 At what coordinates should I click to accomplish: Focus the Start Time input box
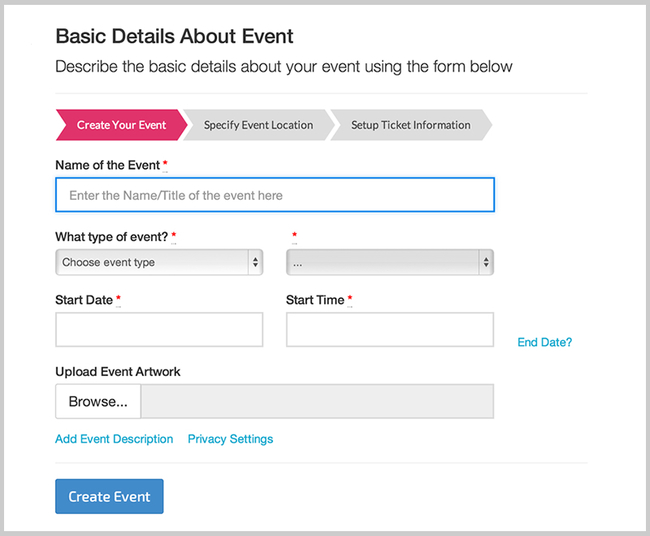coord(390,330)
